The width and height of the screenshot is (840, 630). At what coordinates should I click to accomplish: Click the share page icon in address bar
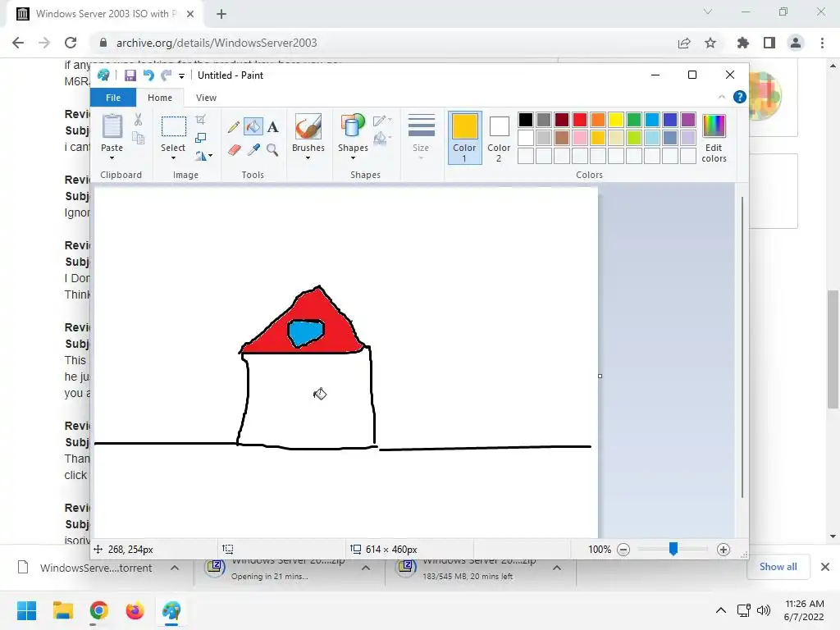[684, 43]
